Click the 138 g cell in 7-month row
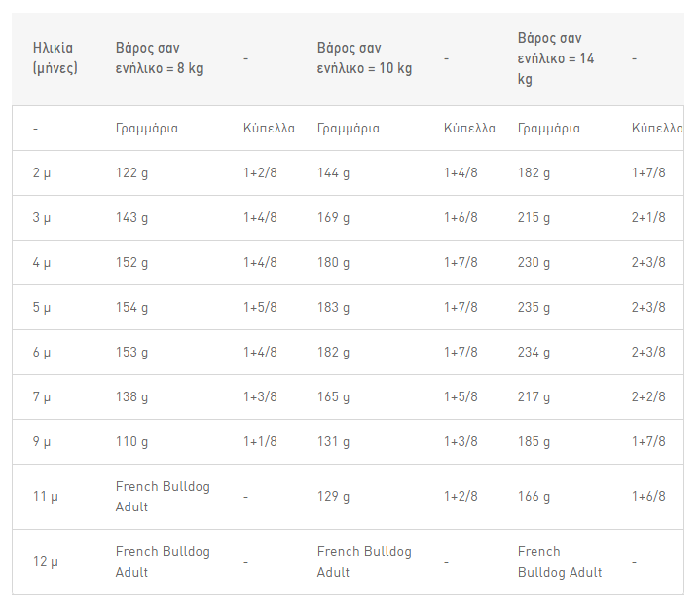 (131, 396)
